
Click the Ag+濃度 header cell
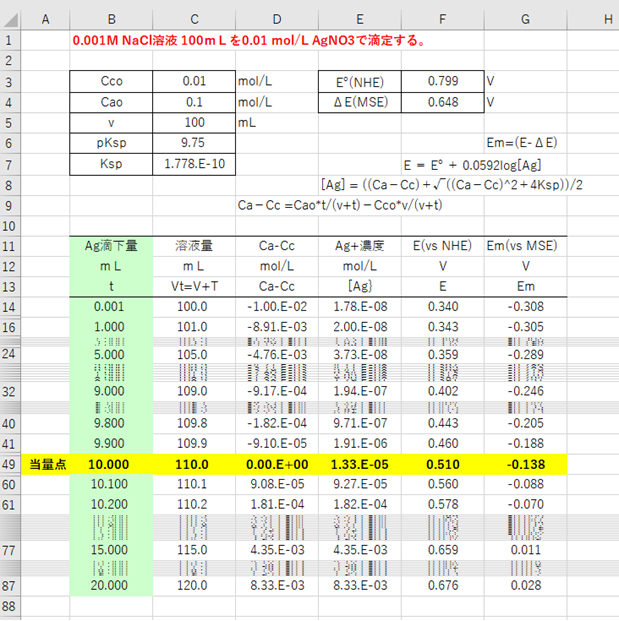click(x=360, y=246)
